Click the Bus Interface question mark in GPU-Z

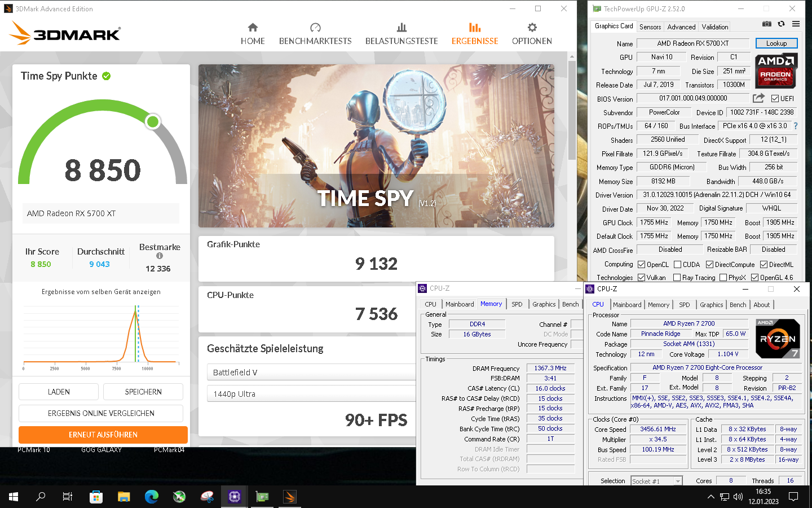[796, 126]
